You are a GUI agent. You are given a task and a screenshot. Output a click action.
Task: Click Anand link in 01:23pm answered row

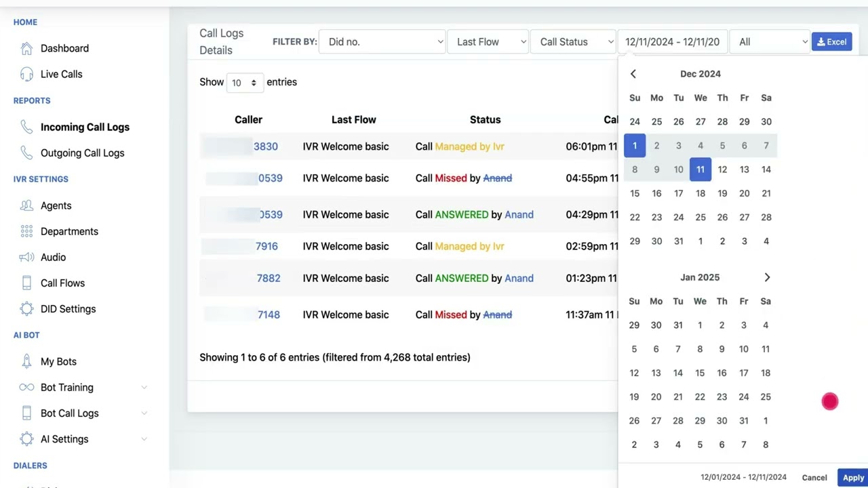coord(519,278)
